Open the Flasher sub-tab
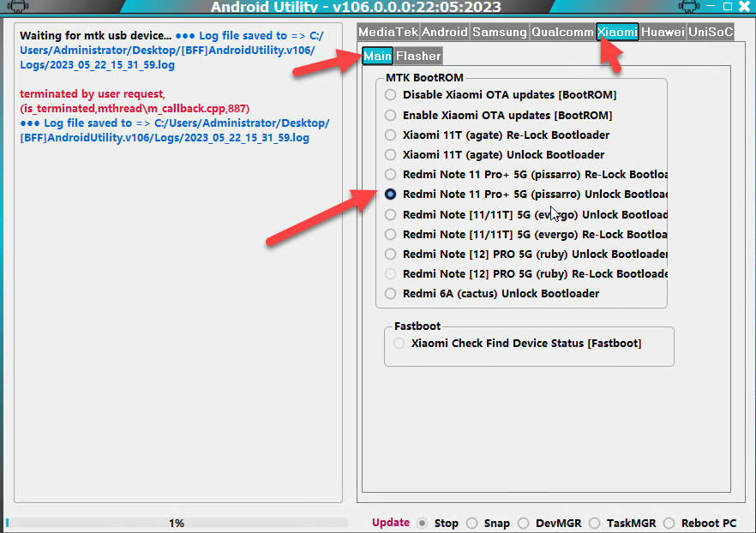The image size is (756, 533). point(418,56)
